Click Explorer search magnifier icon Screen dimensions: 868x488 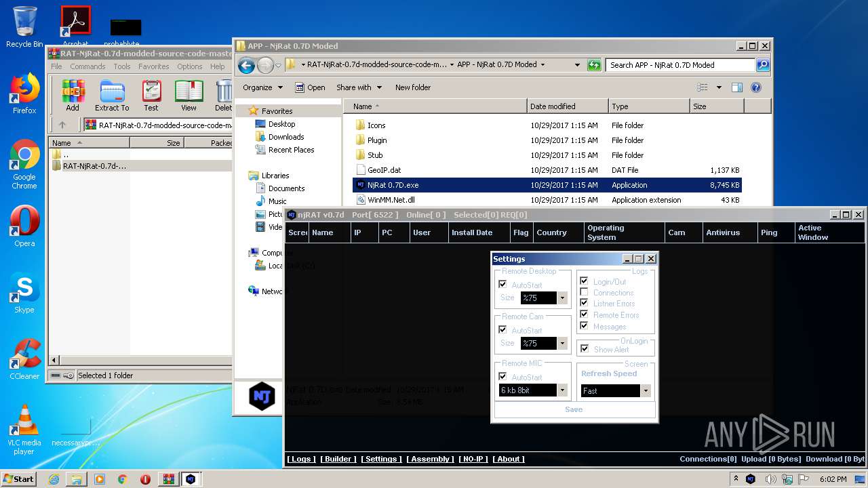tap(763, 65)
